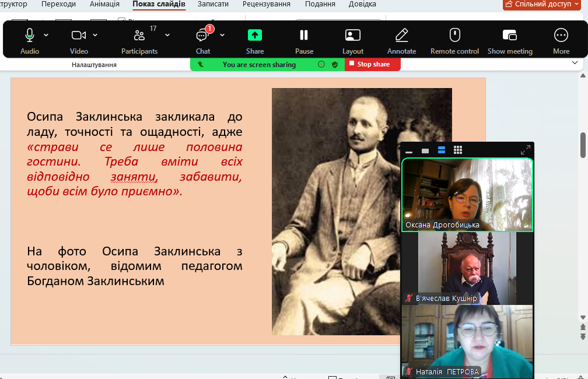Open the More options menu
Viewport: 588px width, 379px height.
tap(561, 35)
